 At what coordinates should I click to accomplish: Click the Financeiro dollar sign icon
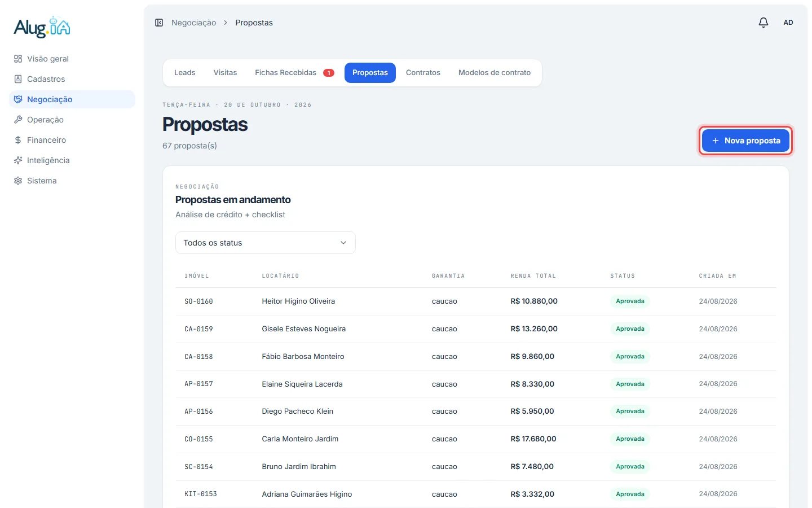[x=18, y=140]
